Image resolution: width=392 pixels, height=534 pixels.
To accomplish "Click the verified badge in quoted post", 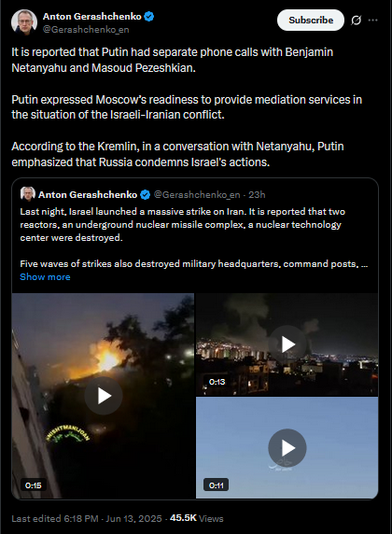I will tap(145, 195).
